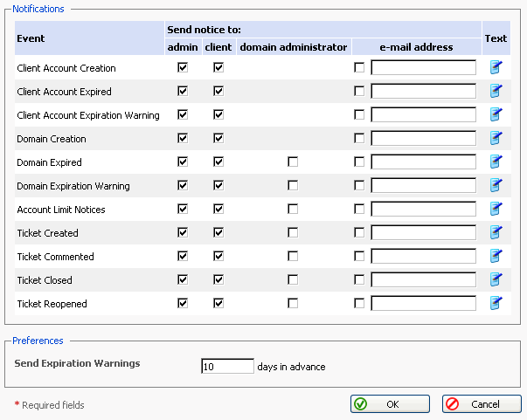Focus e-mail address field for Domain Expired
527x420 pixels.
pyautogui.click(x=424, y=162)
